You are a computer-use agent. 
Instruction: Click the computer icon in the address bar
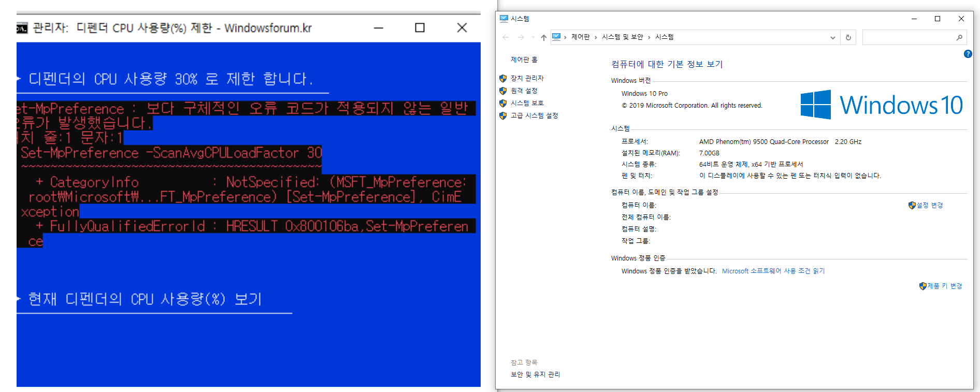[x=556, y=37]
